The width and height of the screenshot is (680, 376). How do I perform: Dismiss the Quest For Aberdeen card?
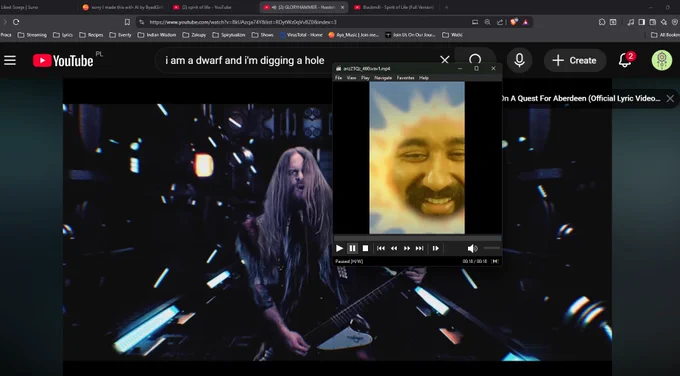(x=670, y=98)
